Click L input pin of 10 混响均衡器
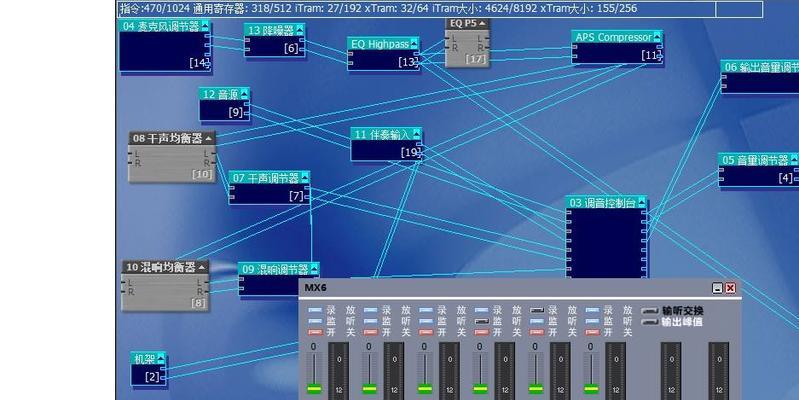799x400 pixels. [124, 283]
